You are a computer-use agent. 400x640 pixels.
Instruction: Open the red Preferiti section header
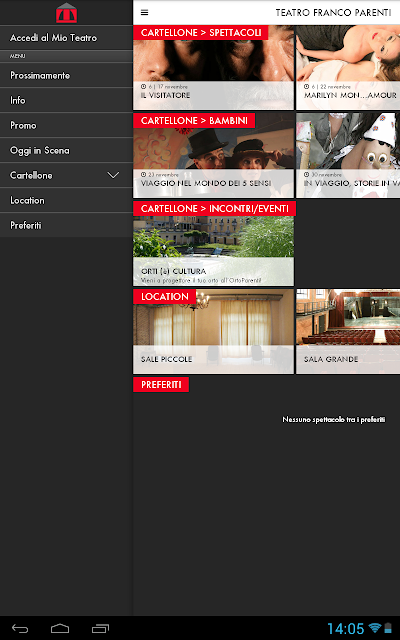(x=161, y=384)
